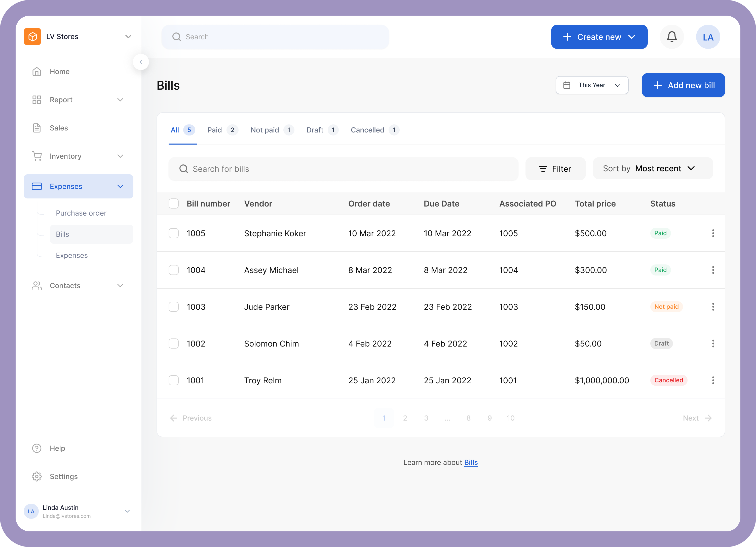
Task: Check the box for bill 1005
Action: coord(174,233)
